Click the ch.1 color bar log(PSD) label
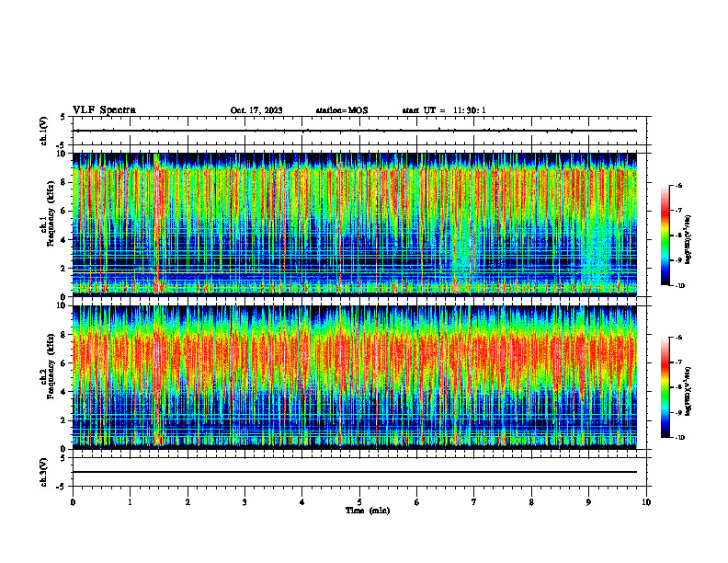 pos(688,239)
